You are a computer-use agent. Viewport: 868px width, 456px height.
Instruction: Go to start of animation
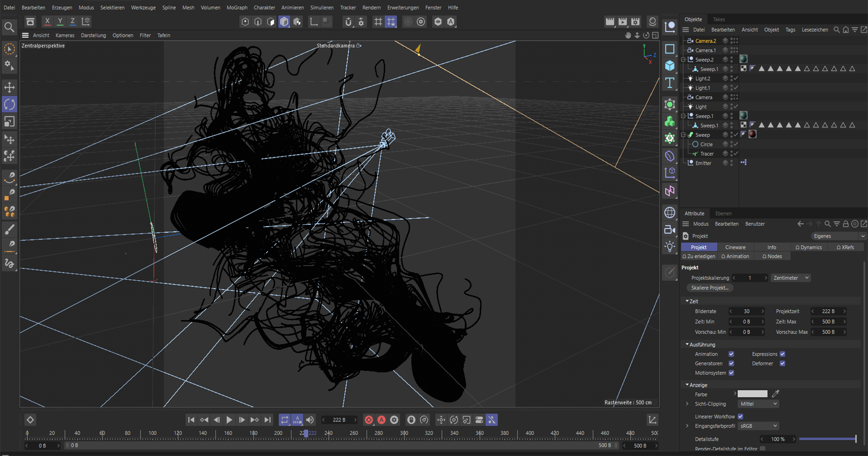tap(191, 420)
